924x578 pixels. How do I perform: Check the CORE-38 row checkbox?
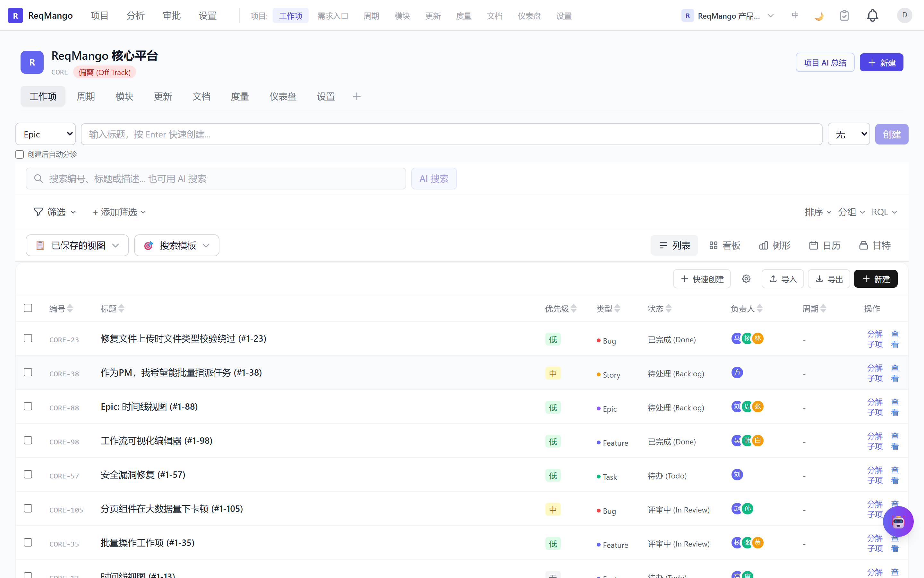tap(28, 372)
